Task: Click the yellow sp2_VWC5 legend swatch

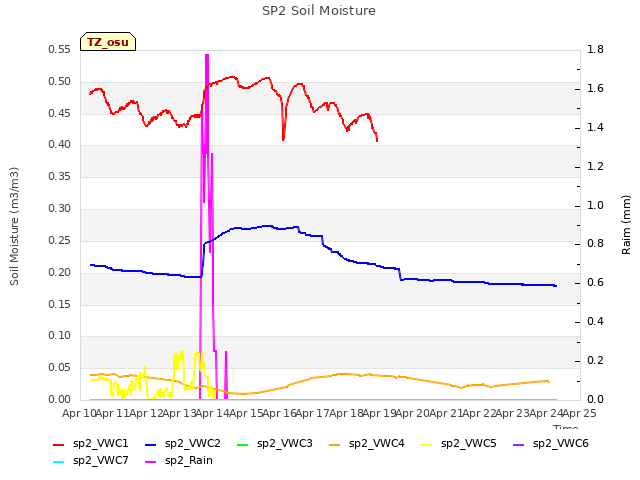Action: click(x=427, y=444)
